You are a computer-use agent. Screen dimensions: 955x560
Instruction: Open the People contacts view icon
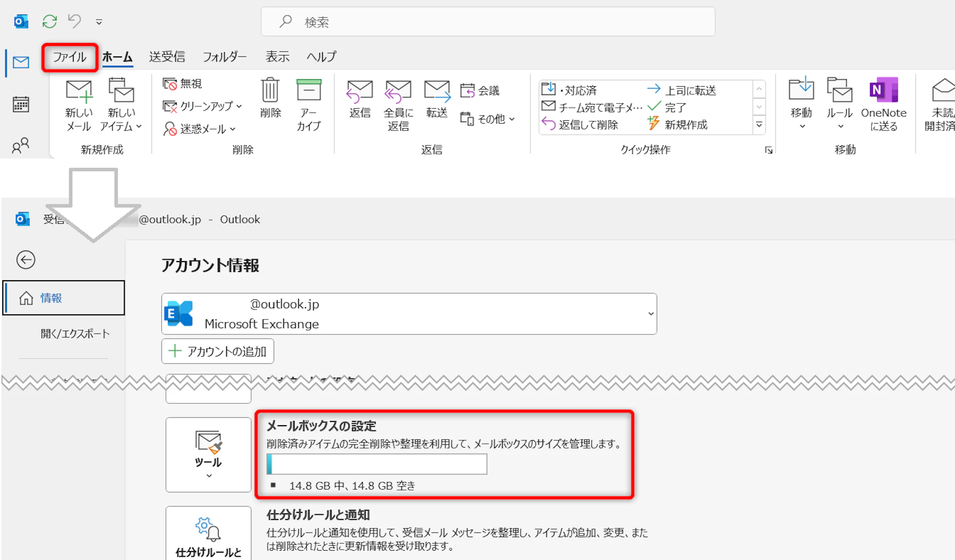coord(21,146)
